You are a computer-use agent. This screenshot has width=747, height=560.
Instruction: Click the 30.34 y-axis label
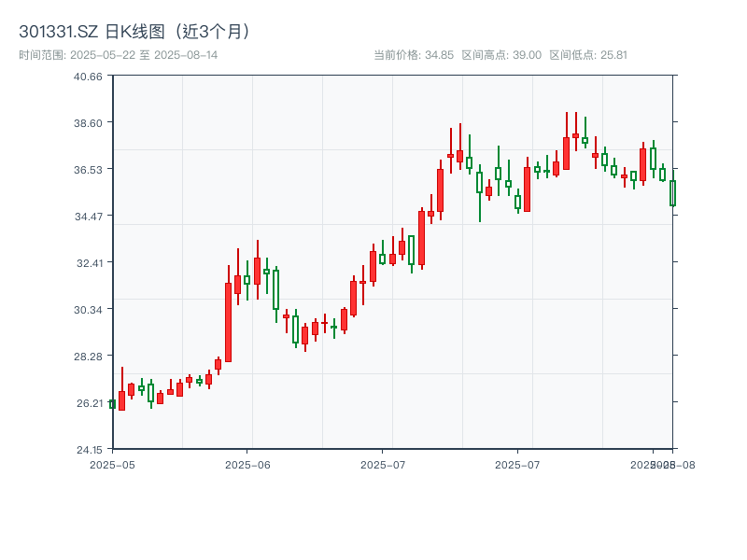(88, 310)
